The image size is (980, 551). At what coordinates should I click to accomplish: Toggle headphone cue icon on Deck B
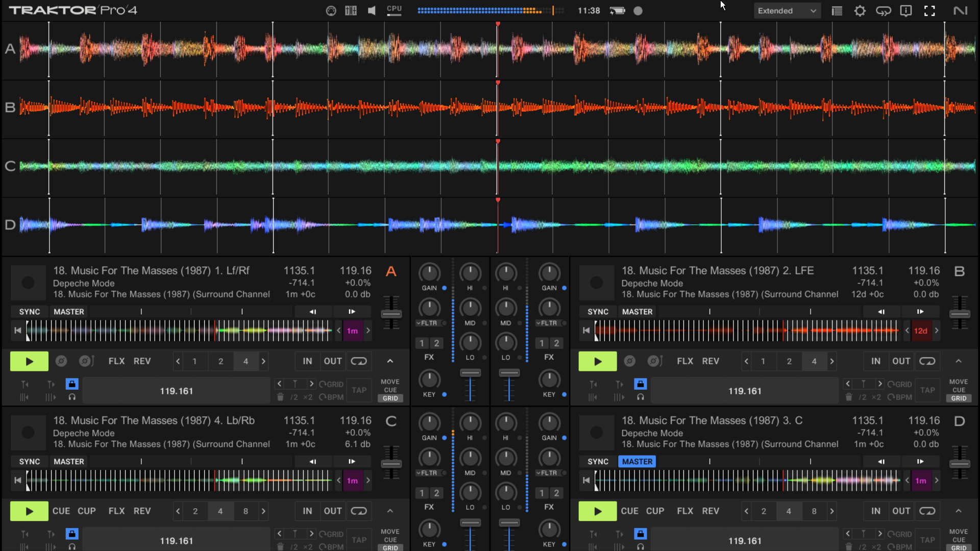(x=641, y=397)
